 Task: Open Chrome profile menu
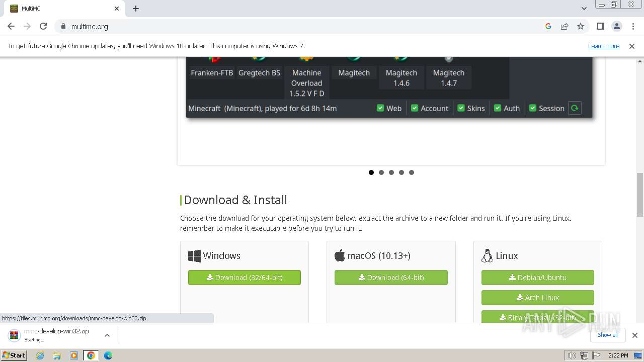[616, 26]
